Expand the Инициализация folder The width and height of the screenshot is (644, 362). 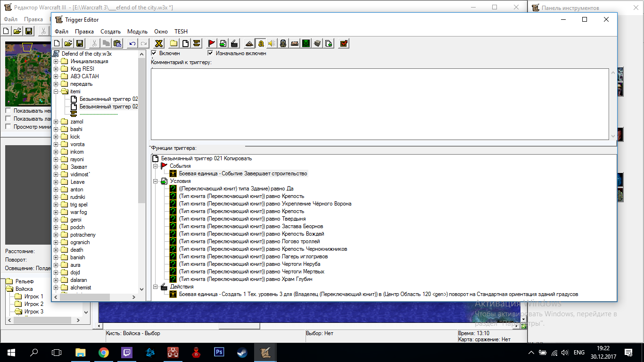coord(56,61)
